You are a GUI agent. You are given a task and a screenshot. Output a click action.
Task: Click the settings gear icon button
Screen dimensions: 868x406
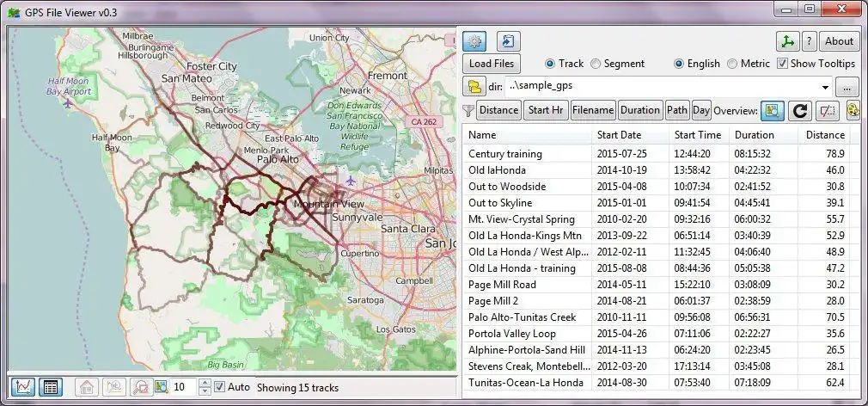474,41
